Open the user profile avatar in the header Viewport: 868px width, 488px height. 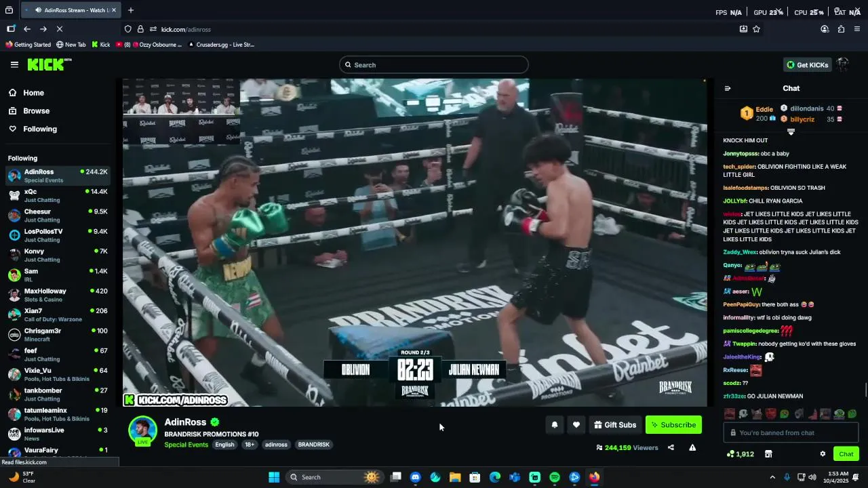pos(843,64)
